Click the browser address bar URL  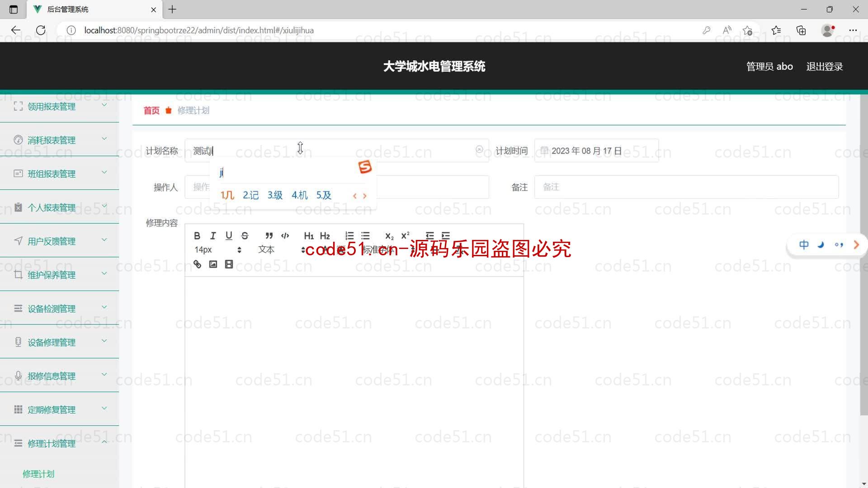click(x=199, y=30)
